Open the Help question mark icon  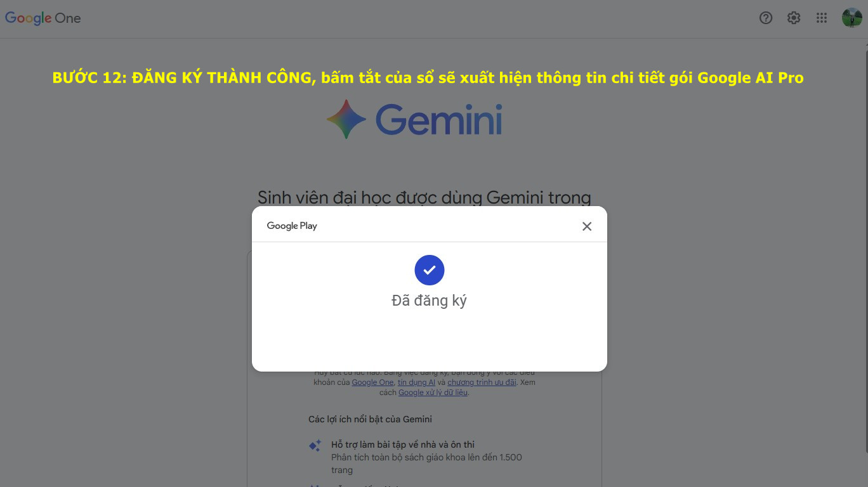click(766, 18)
